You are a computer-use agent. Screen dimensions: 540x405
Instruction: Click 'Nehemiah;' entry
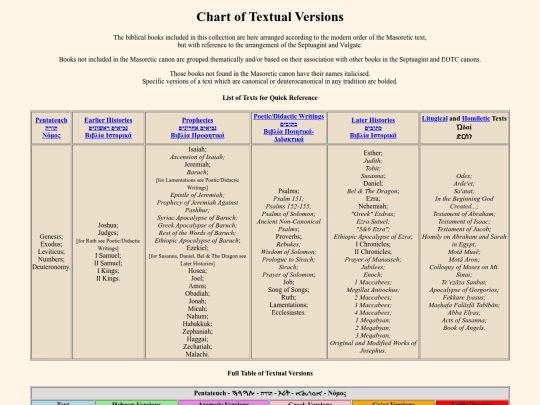(373, 206)
